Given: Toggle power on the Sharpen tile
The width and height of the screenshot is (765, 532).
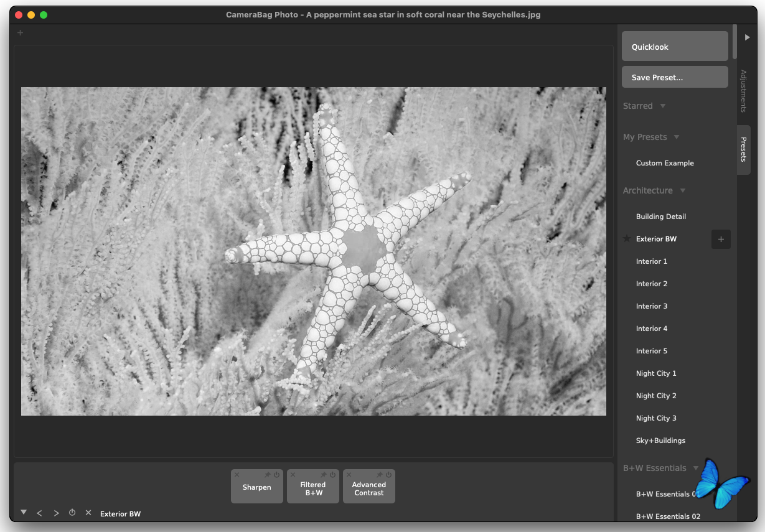Looking at the screenshot, I should tap(276, 475).
